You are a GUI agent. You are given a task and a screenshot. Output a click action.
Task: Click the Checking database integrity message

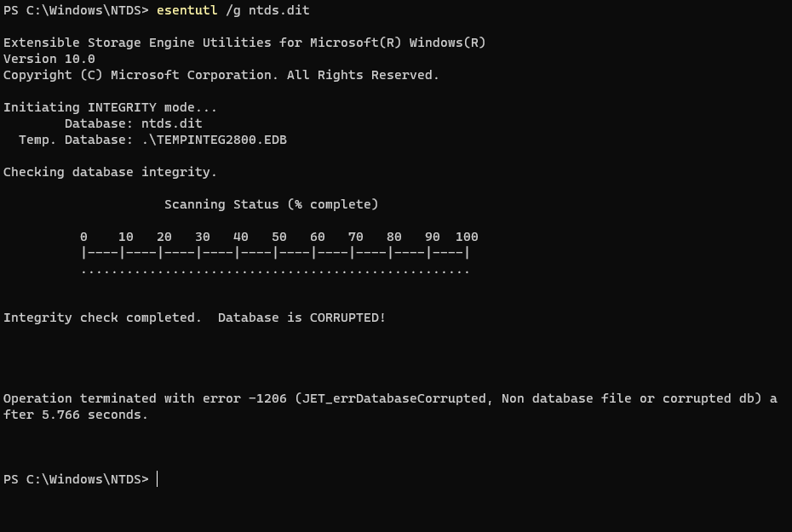[x=110, y=172]
